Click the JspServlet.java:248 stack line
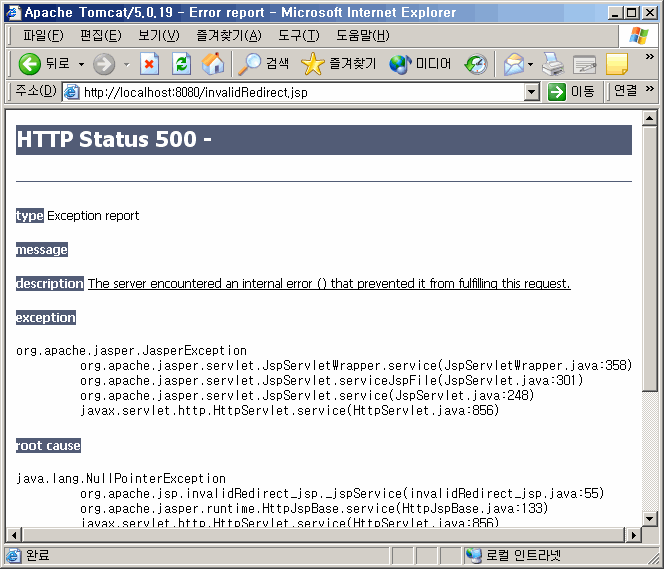The image size is (664, 569). [307, 395]
